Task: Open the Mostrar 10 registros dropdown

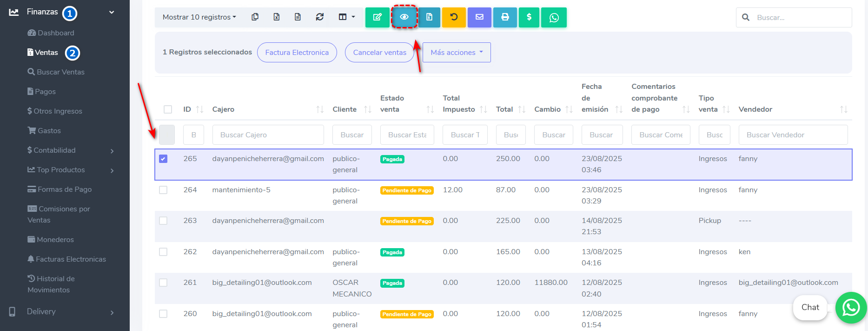Action: (x=199, y=17)
